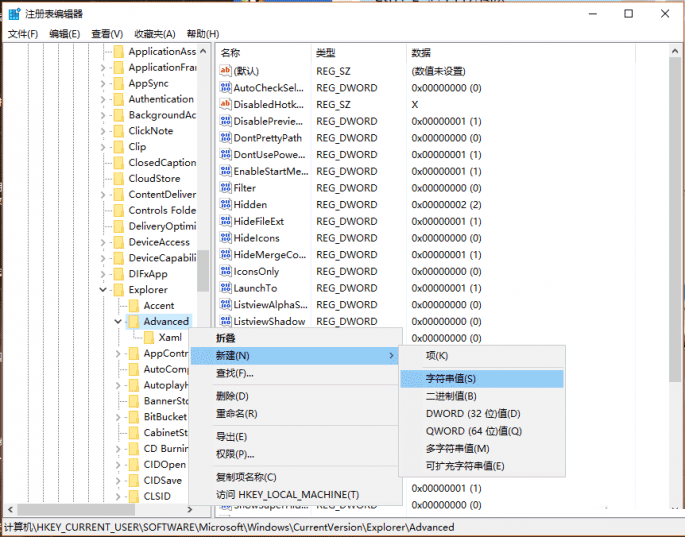Click the folder icon of the Explorer key
Viewport: 685px width, 537px height.
118,290
